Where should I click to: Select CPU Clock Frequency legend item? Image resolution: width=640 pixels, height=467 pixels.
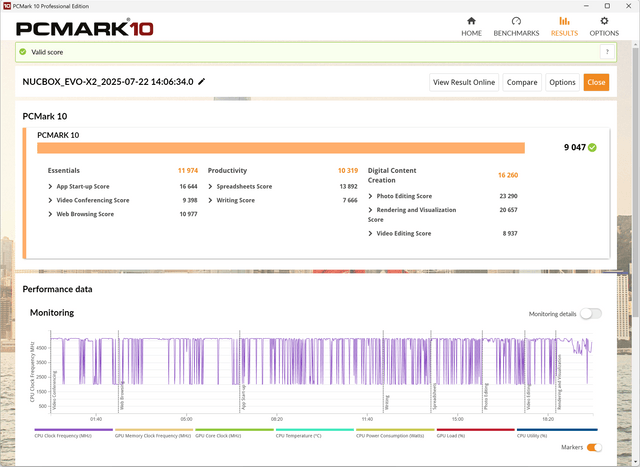coord(73,433)
